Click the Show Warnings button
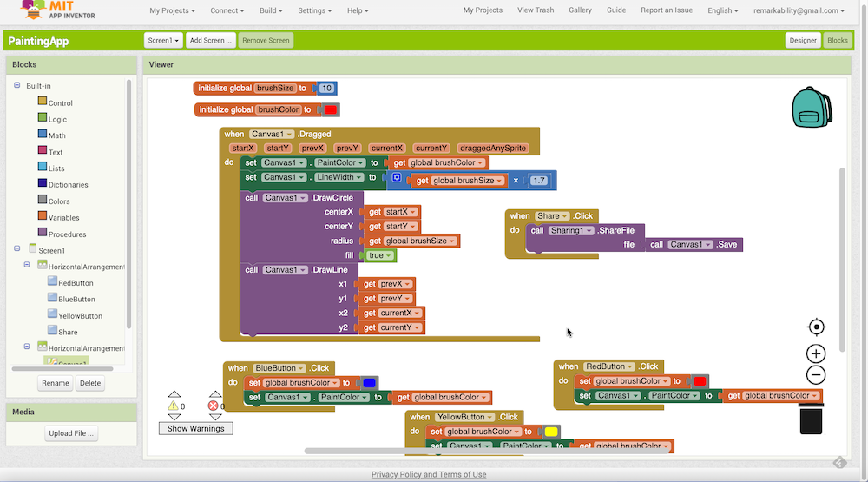The image size is (868, 482). (196, 428)
